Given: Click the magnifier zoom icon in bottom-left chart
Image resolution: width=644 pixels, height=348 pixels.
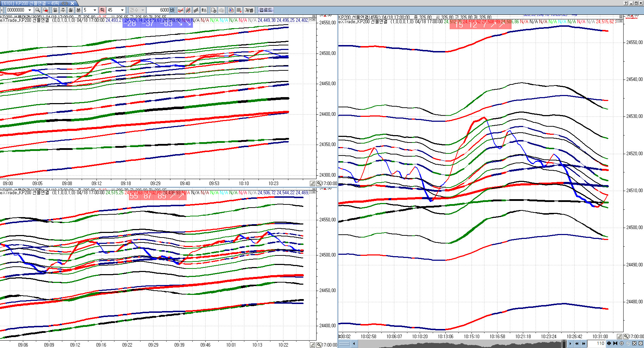Looking at the screenshot, I should point(319,345).
